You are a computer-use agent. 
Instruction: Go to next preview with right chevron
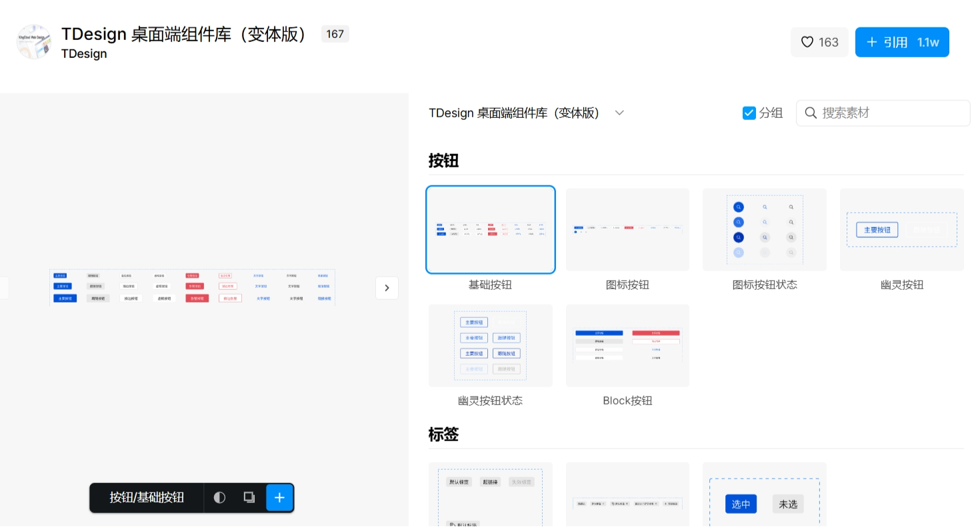387,288
